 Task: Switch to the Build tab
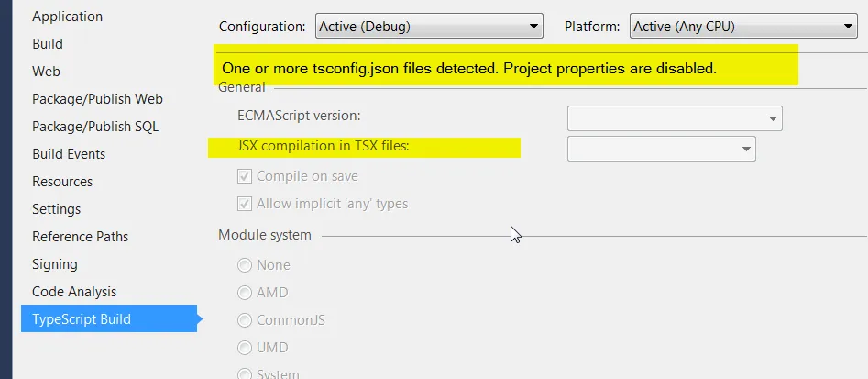tap(48, 44)
